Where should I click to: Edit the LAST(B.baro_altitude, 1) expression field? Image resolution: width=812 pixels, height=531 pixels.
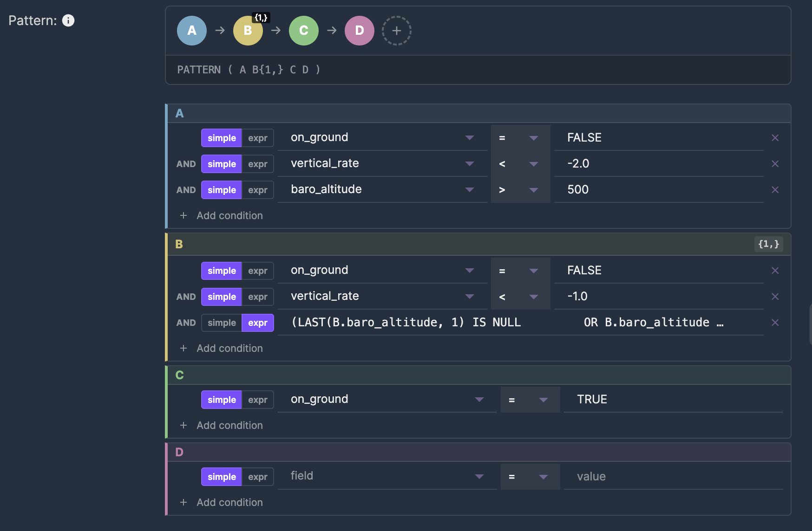point(521,323)
